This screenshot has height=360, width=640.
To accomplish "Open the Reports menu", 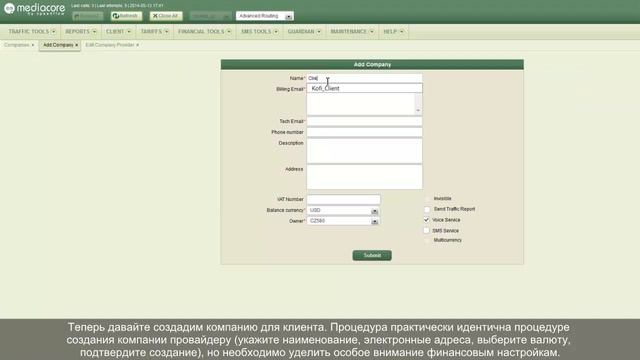I will pyautogui.click(x=81, y=31).
